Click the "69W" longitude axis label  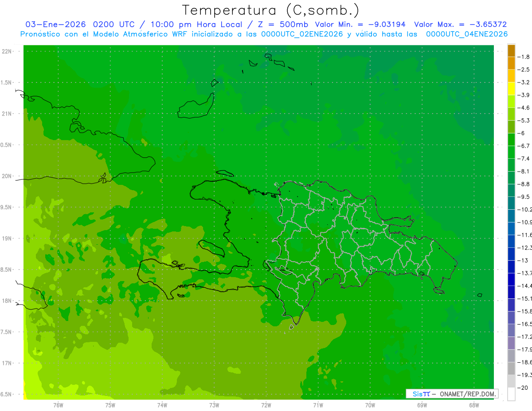click(422, 405)
